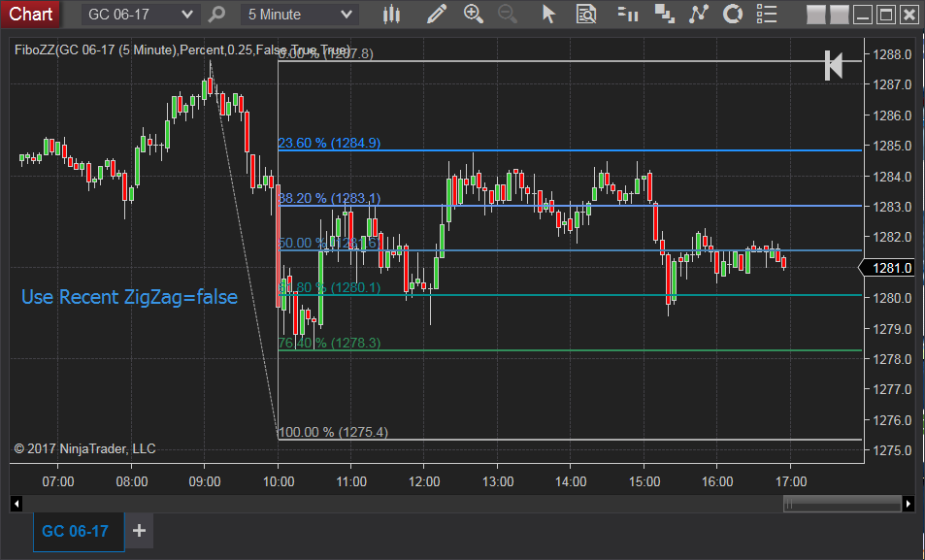
Task: Maximize the chart window
Action: pyautogui.click(x=885, y=15)
